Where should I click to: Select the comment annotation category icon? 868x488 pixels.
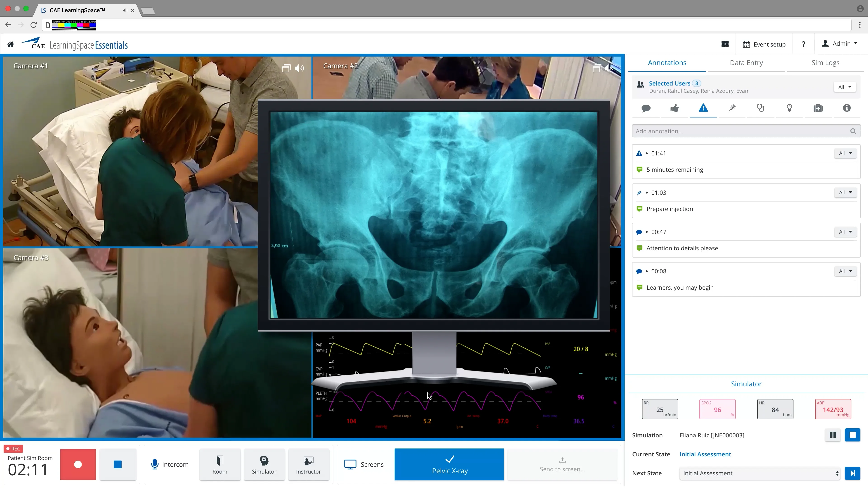[646, 108]
